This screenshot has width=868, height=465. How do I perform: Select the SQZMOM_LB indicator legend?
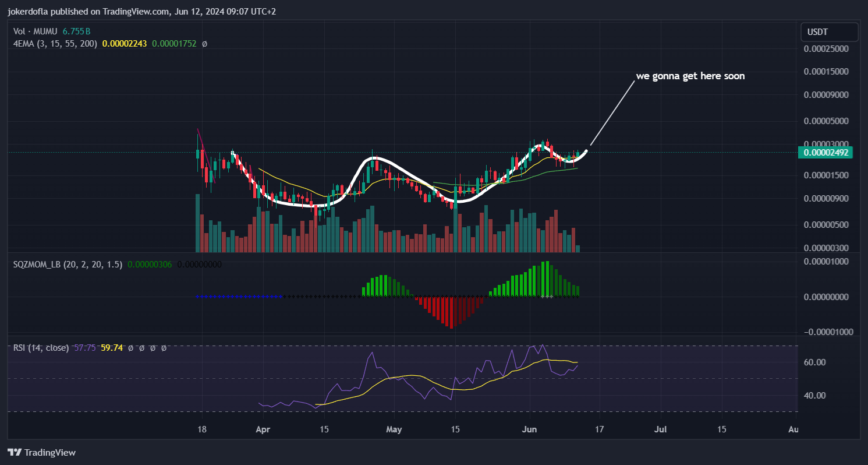[x=68, y=264]
